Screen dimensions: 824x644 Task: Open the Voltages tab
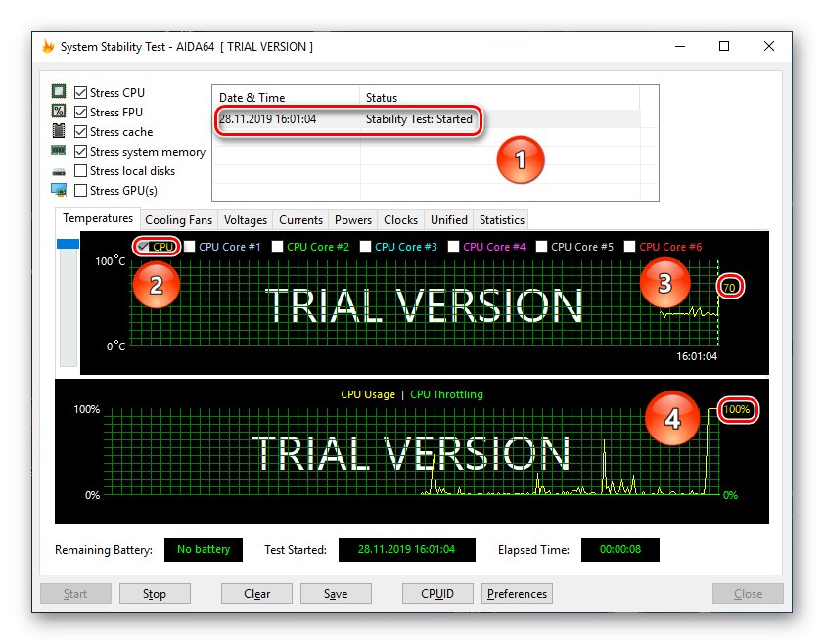click(246, 220)
